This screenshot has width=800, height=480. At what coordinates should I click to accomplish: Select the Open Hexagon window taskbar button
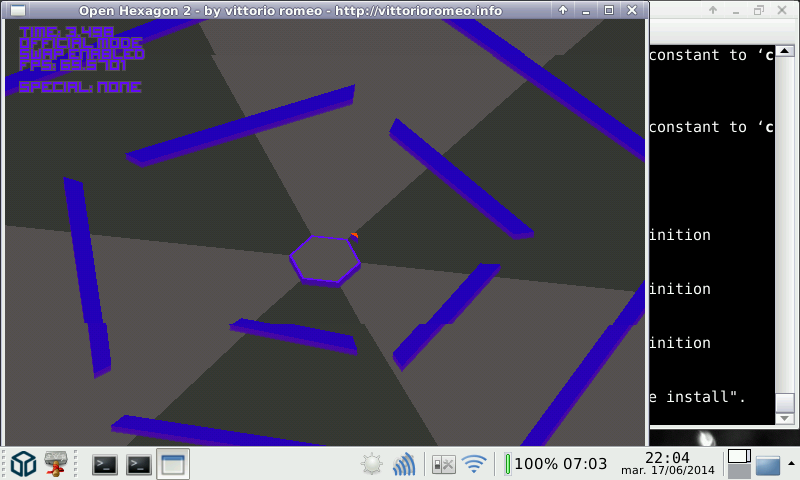[173, 464]
